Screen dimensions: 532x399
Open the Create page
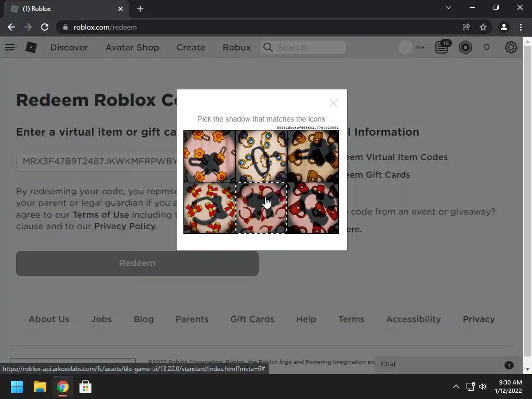[191, 47]
